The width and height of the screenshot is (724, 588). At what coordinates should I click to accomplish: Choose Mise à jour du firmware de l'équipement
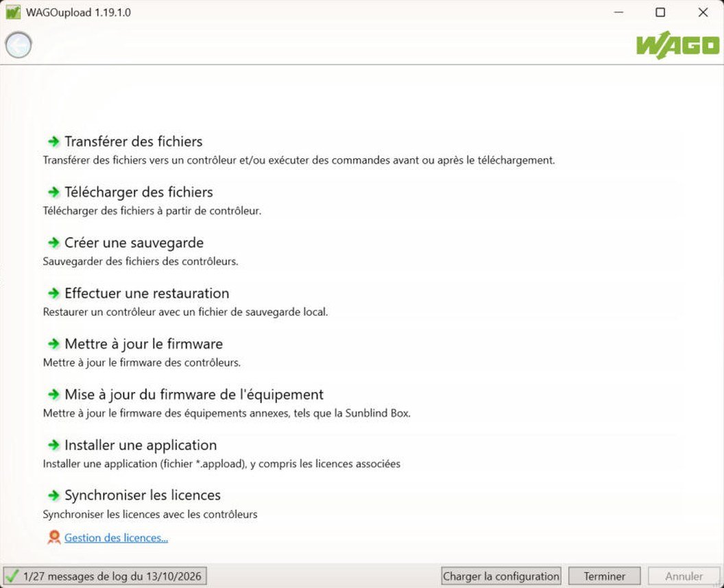click(x=194, y=395)
